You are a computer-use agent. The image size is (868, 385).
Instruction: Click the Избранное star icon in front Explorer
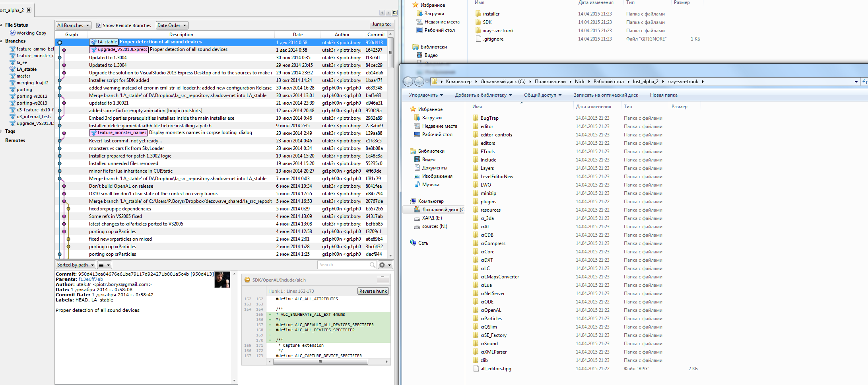click(x=413, y=109)
